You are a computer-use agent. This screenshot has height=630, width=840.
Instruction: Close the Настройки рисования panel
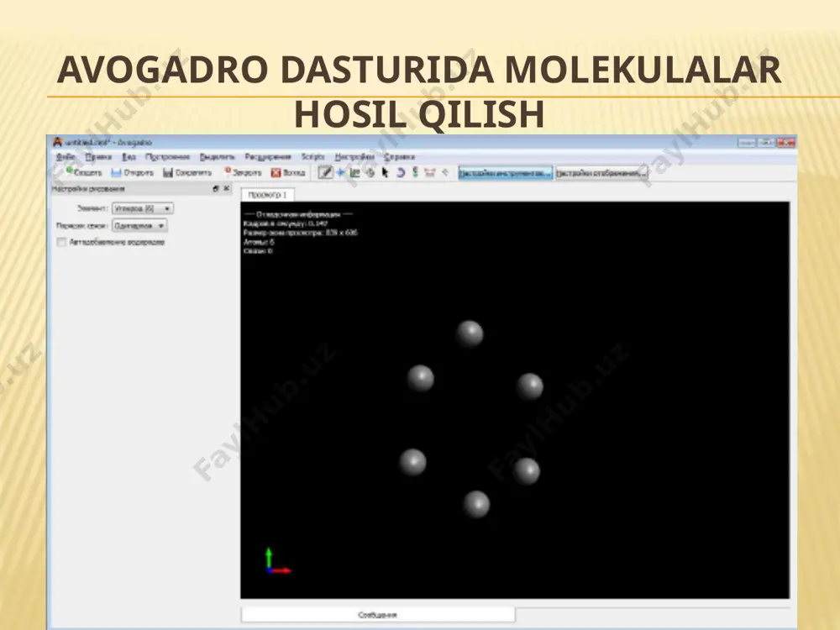(226, 188)
